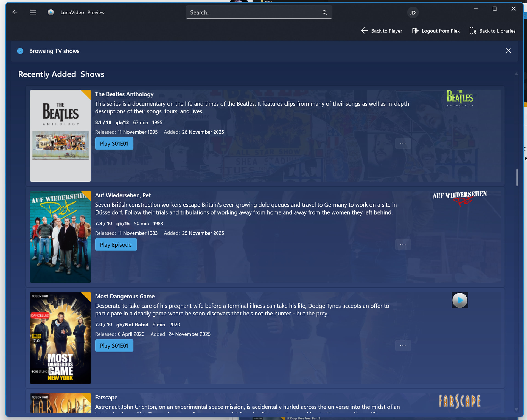Play S01E01 of The Beatles Anthology
Image resolution: width=527 pixels, height=420 pixels.
(114, 143)
